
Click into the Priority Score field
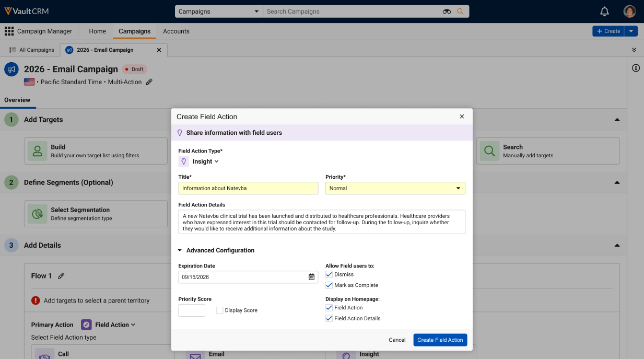click(x=192, y=310)
